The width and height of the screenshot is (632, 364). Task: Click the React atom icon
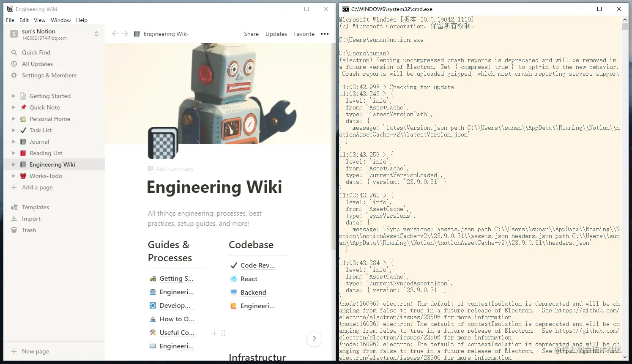234,279
